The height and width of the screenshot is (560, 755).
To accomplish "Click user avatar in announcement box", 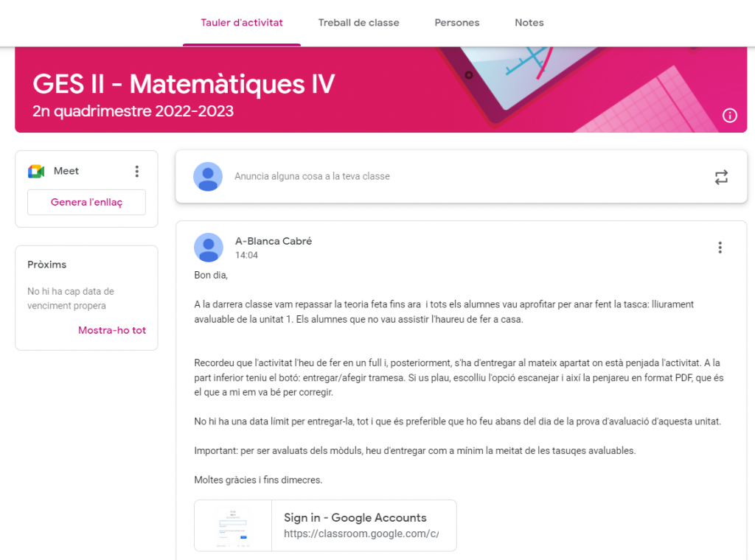I will [208, 177].
